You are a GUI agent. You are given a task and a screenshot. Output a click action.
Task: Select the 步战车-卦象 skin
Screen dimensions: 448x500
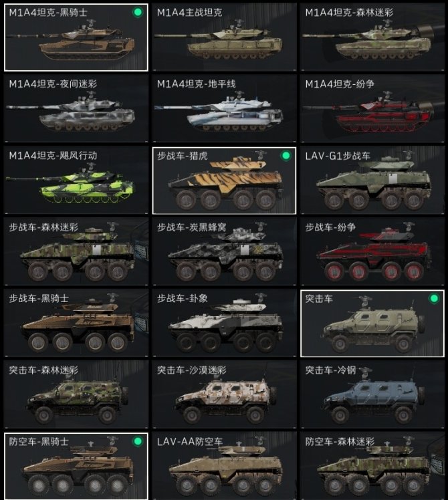tap(224, 324)
